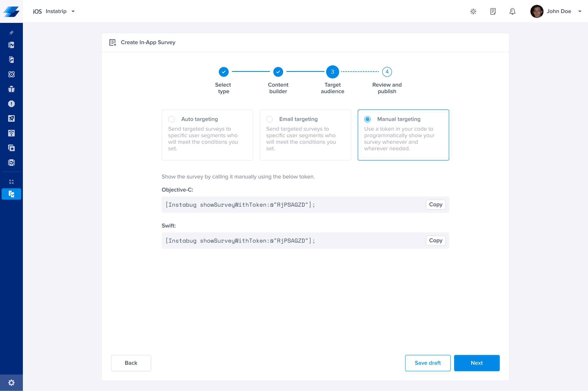Viewport: 588px width, 391px height.
Task: Click the Save draft button
Action: 428,363
